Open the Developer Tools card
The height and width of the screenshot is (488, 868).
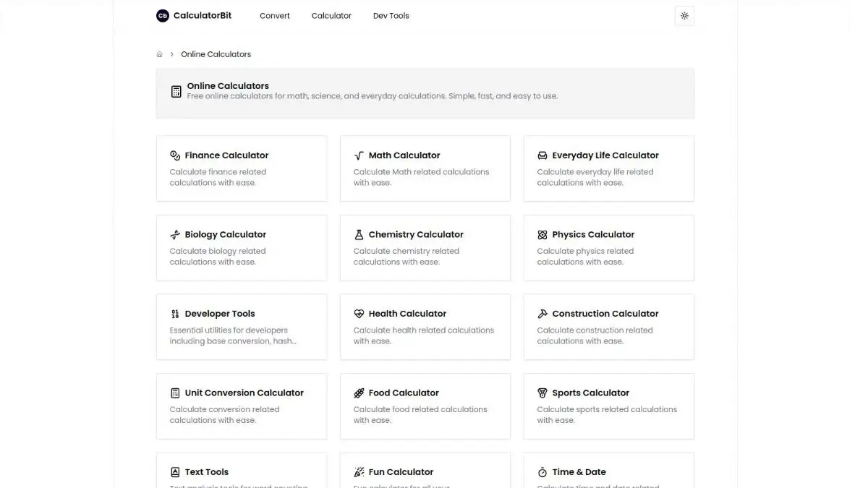point(241,327)
